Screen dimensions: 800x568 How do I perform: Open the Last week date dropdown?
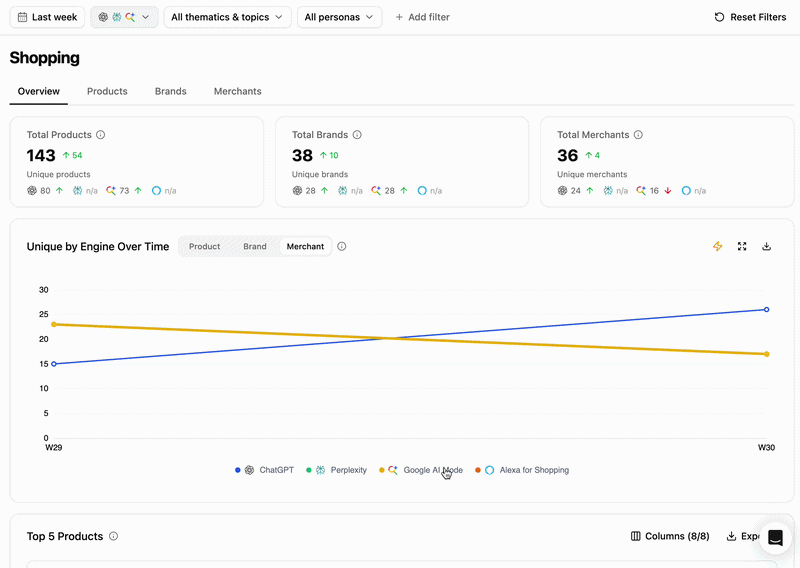pyautogui.click(x=47, y=17)
